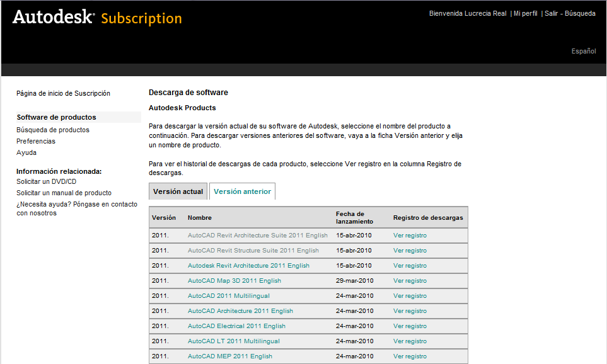This screenshot has width=607, height=364.
Task: Open Ayuda in the sidebar
Action: 26,152
